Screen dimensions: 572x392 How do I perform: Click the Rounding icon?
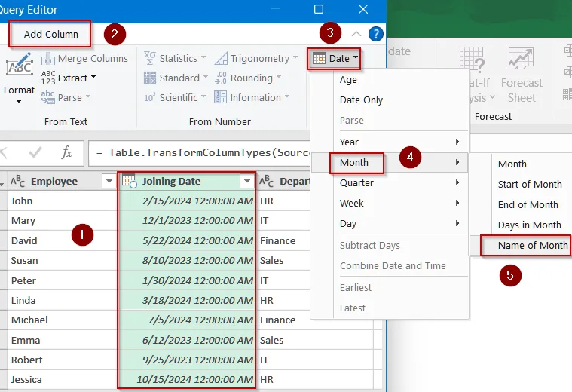(221, 78)
